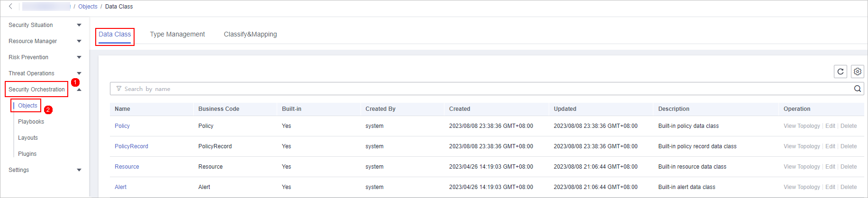
Task: Open the PolicyRecord data class link
Action: point(131,146)
